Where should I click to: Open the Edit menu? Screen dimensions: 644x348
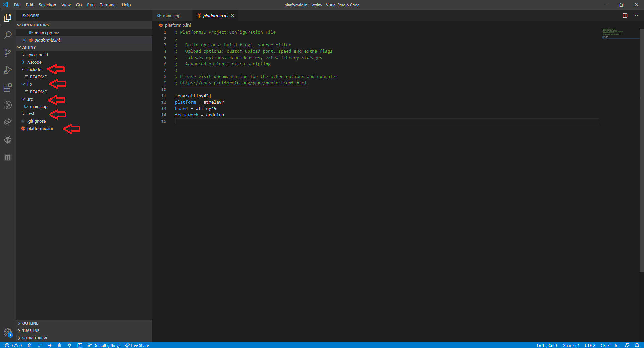(x=30, y=5)
